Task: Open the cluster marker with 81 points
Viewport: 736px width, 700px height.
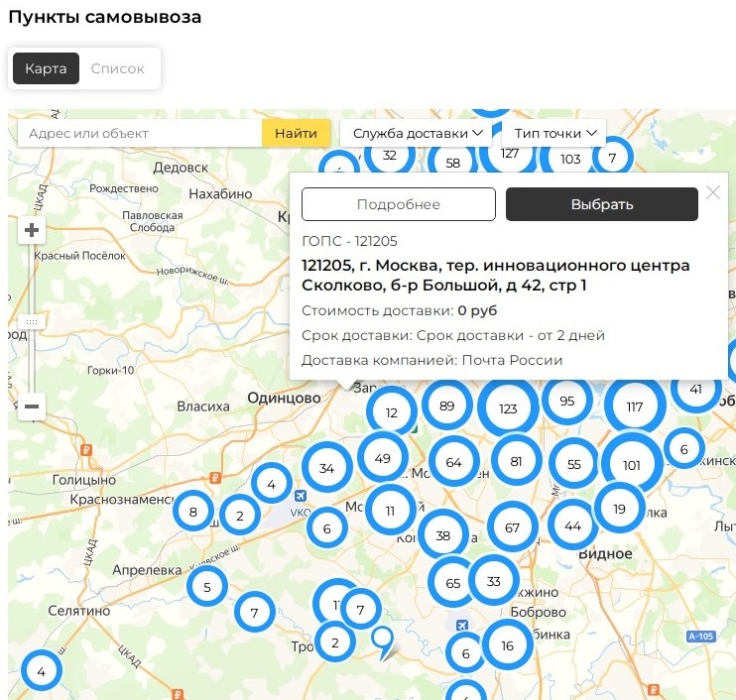Action: [x=517, y=461]
